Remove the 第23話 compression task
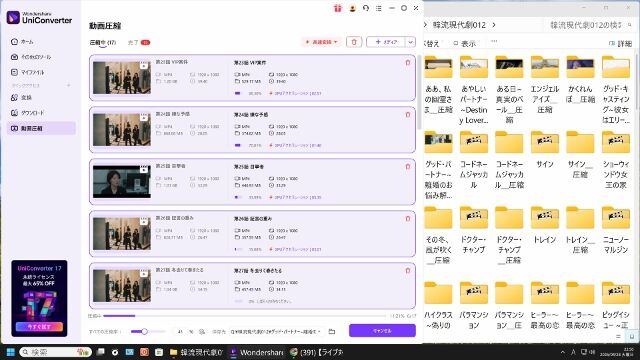Viewport: 640px width, 360px height. tap(407, 62)
